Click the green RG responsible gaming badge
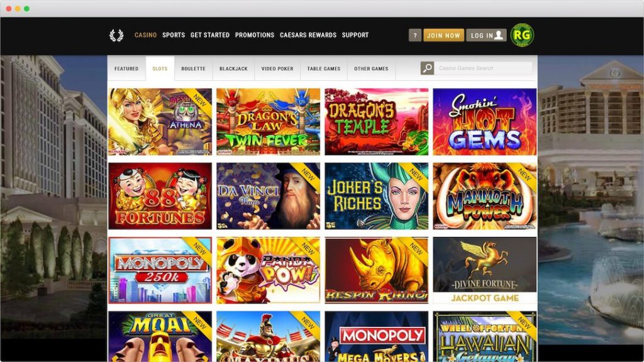 coord(522,35)
